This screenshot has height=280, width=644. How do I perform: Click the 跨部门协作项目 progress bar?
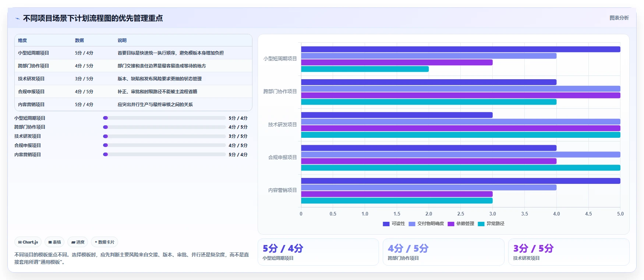point(164,127)
